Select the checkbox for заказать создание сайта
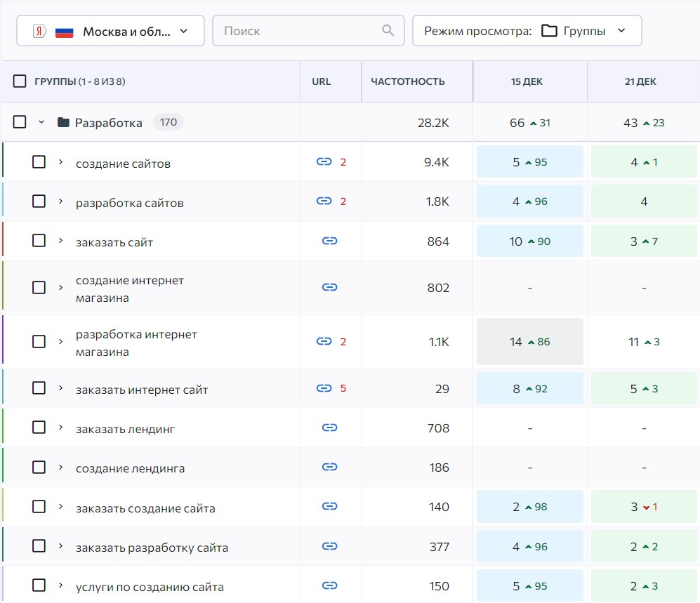Viewport: 700px width, 603px height. [39, 507]
